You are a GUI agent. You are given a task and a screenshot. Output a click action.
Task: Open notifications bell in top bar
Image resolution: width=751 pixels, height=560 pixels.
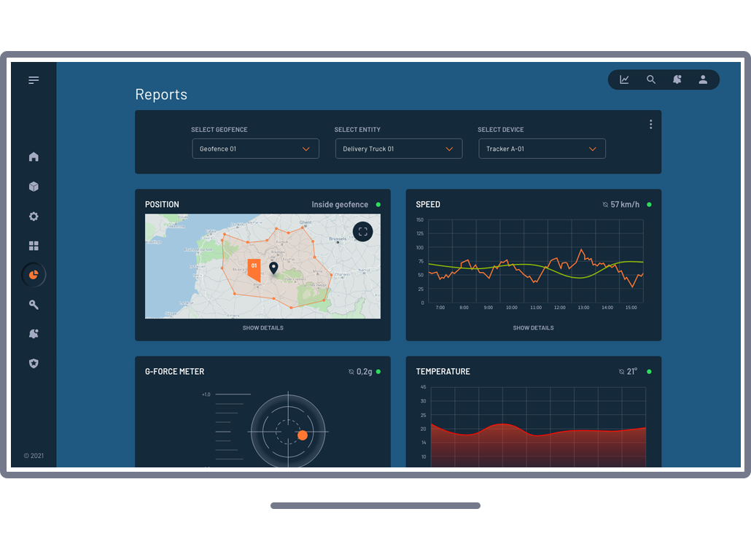pyautogui.click(x=677, y=80)
